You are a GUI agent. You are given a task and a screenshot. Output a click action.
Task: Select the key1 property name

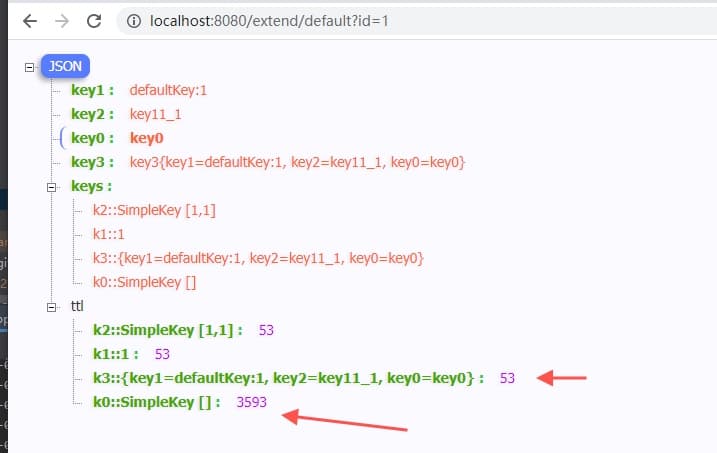92,91
